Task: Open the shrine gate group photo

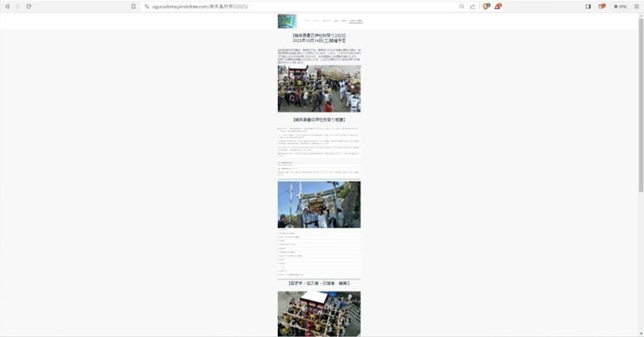Action: [x=318, y=204]
